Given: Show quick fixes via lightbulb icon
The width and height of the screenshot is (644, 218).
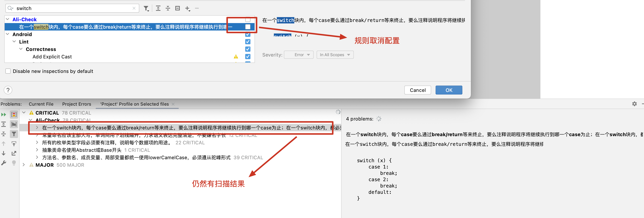Looking at the screenshot, I should 14,163.
